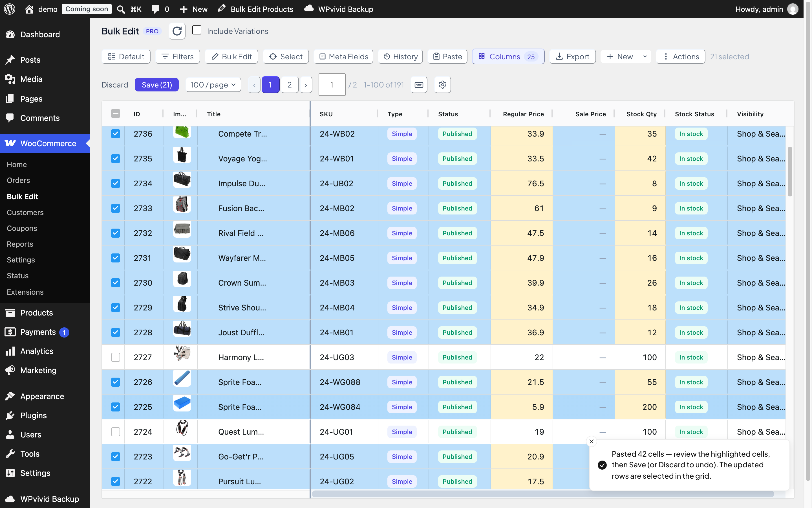This screenshot has width=812, height=508.
Task: Click the page number input field
Action: 332,85
